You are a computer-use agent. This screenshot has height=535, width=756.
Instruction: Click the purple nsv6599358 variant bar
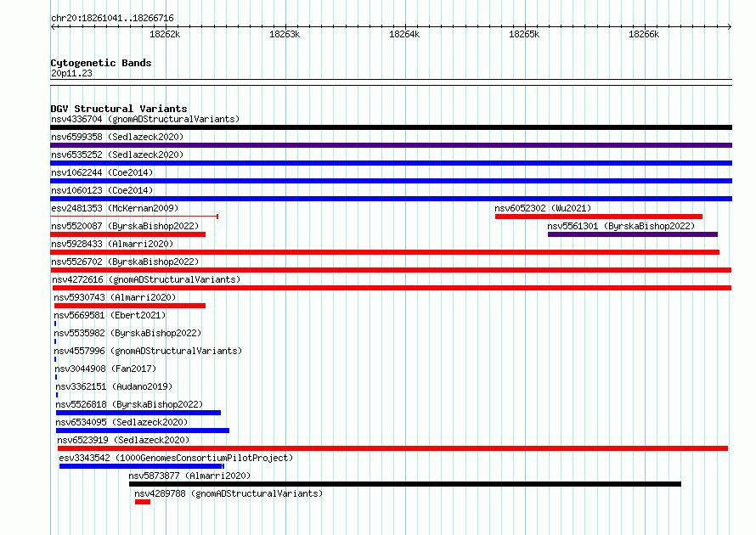391,145
